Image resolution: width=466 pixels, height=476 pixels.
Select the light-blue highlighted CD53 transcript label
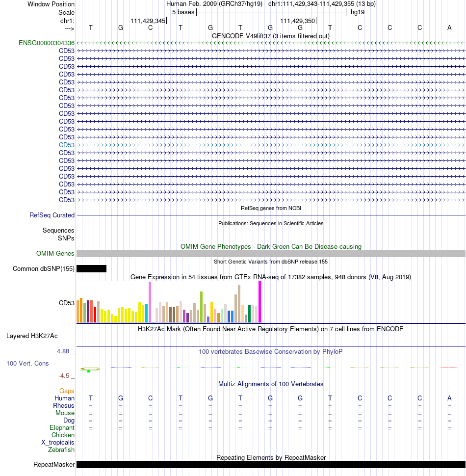(x=66, y=145)
